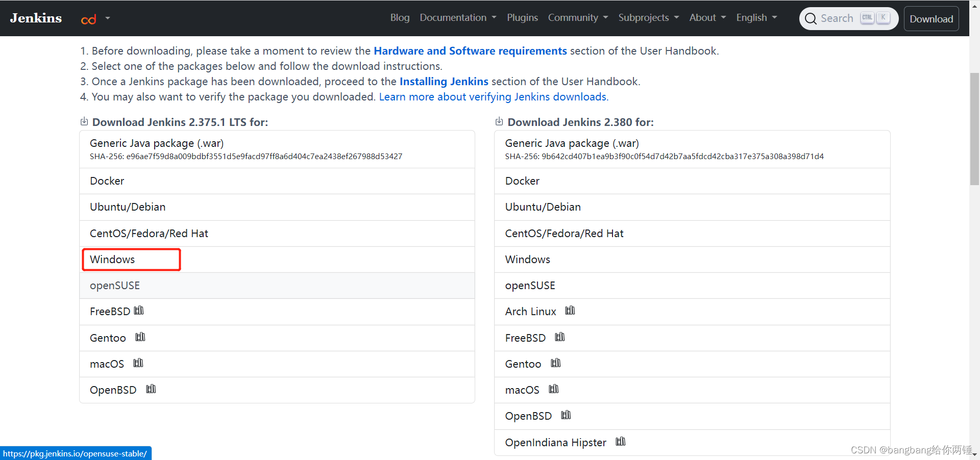The width and height of the screenshot is (980, 460).
Task: Open the Blog page from the navigation bar
Action: point(400,17)
